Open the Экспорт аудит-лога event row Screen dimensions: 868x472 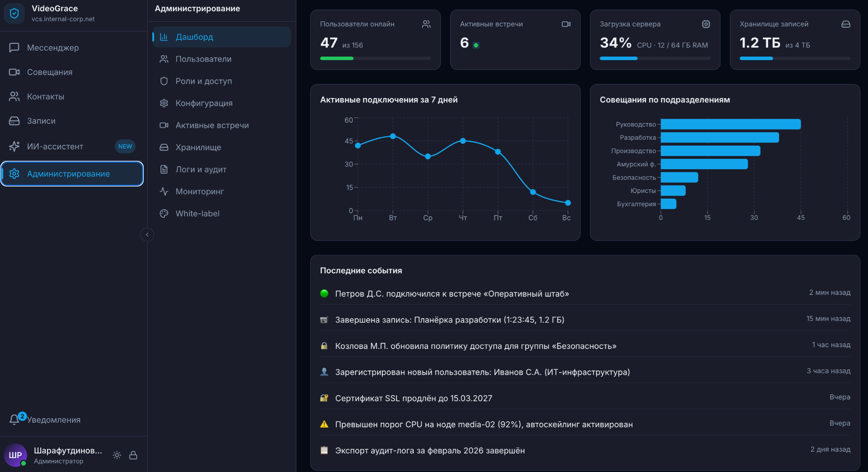585,450
